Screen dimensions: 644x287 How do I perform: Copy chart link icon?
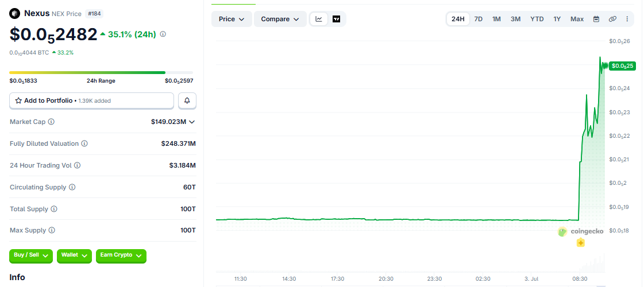[x=612, y=19]
